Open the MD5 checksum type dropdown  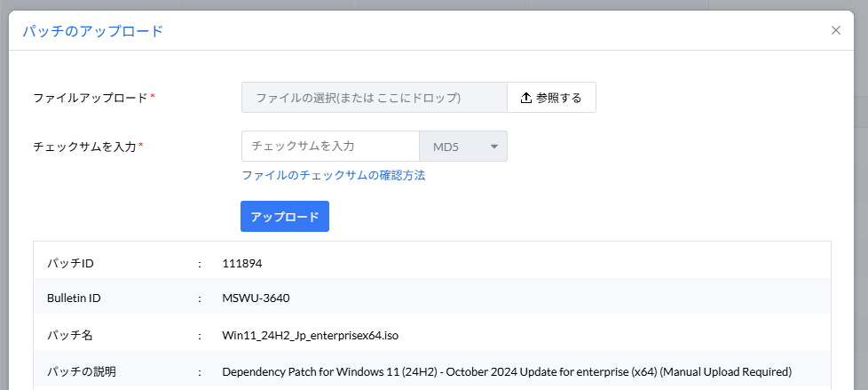[x=462, y=147]
